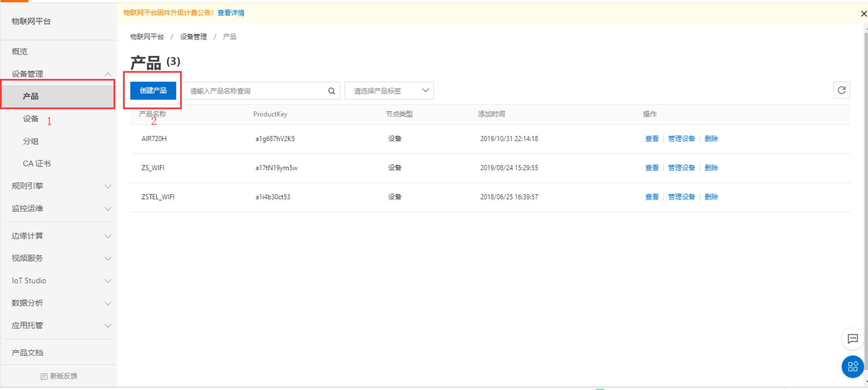The height and width of the screenshot is (390, 868).
Task: Collapse the 设备管理 section
Action: [108, 74]
